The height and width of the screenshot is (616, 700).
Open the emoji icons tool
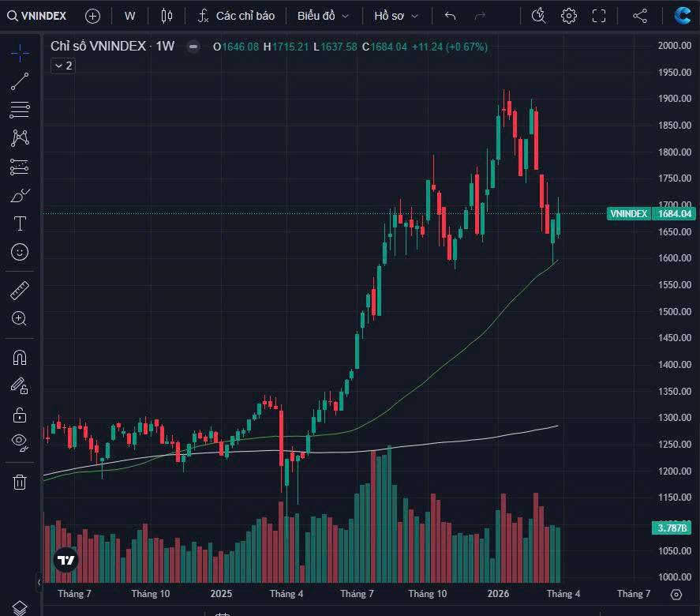pos(20,252)
